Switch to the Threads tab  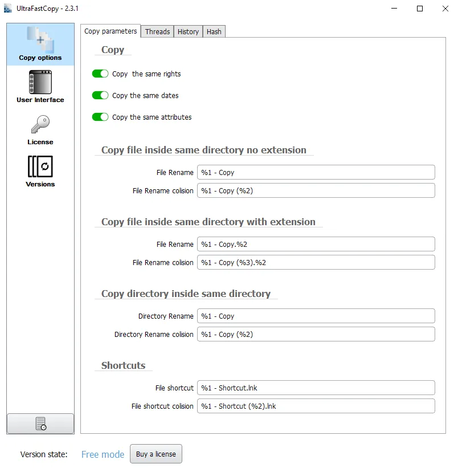coord(157,31)
